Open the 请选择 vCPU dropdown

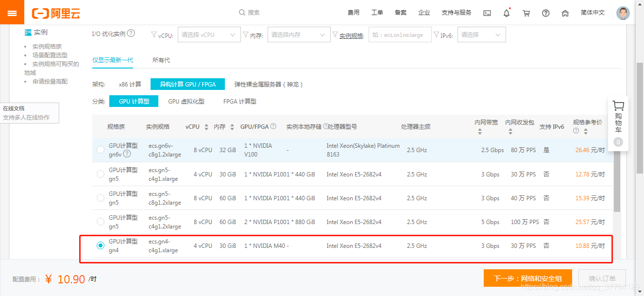(x=209, y=35)
